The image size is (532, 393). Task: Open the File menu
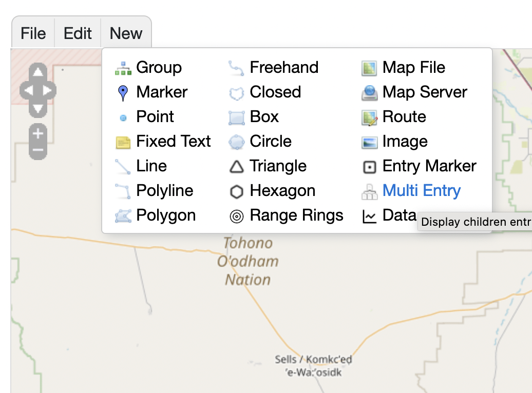point(33,33)
